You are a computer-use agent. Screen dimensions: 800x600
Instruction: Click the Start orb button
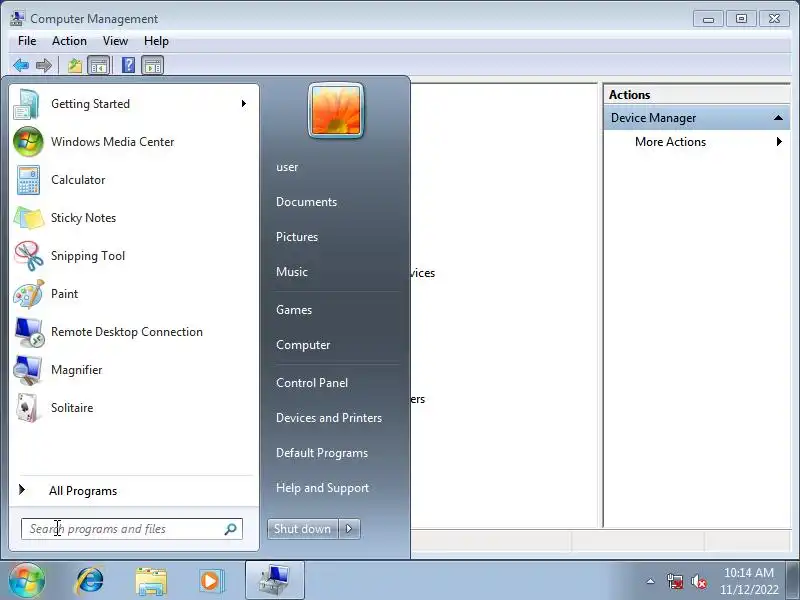pyautogui.click(x=27, y=581)
